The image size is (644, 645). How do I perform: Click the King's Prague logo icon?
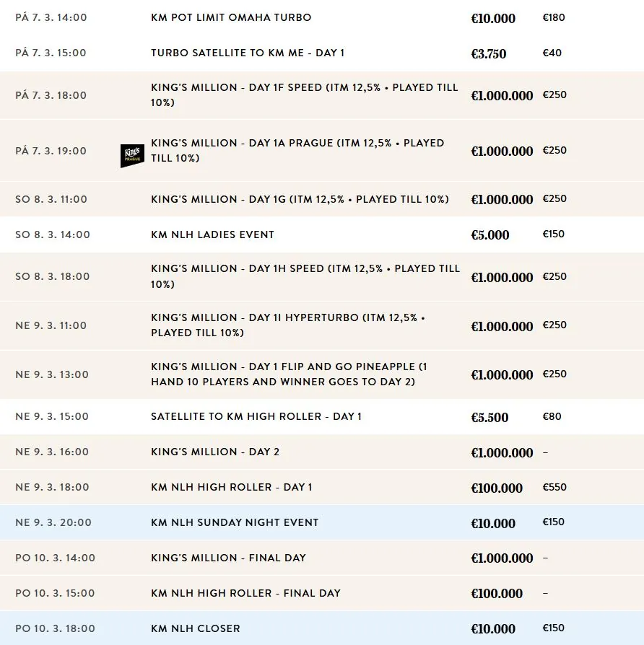click(x=132, y=156)
